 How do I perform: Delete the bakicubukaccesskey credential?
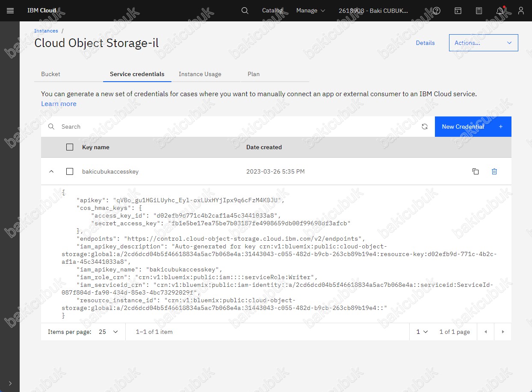(x=494, y=171)
